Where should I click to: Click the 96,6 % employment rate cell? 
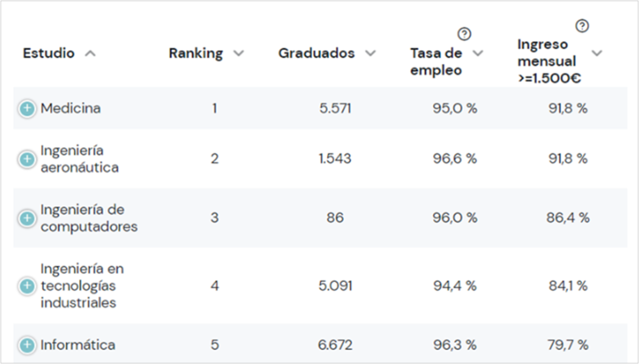pyautogui.click(x=454, y=159)
